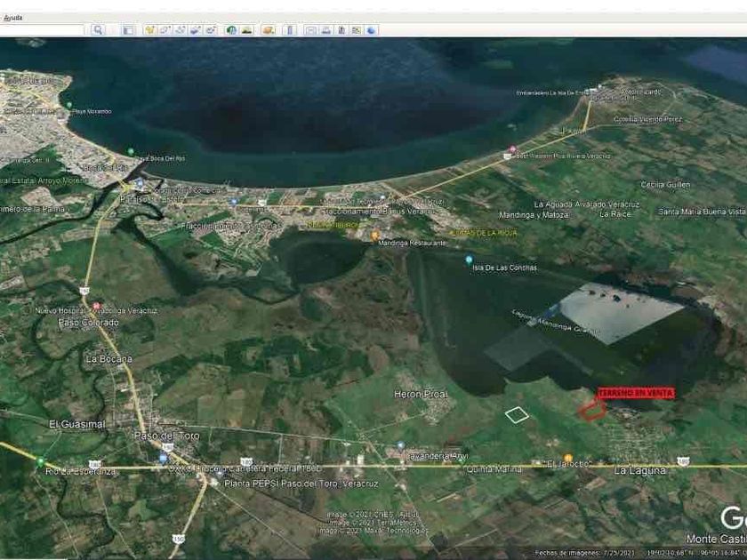Click the Print toolbar icon
The image size is (747, 560).
coord(325,30)
